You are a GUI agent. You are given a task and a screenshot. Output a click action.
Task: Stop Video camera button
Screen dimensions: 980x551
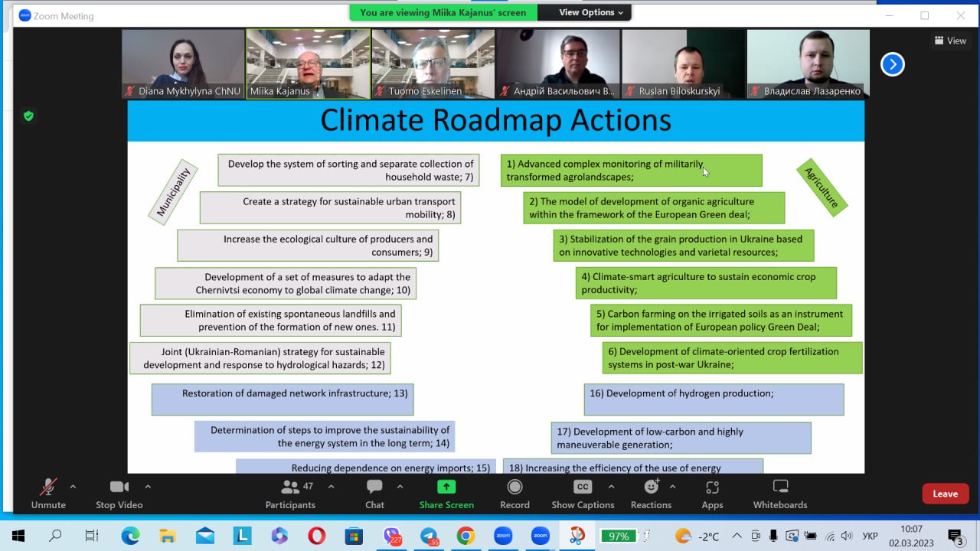coord(119,494)
